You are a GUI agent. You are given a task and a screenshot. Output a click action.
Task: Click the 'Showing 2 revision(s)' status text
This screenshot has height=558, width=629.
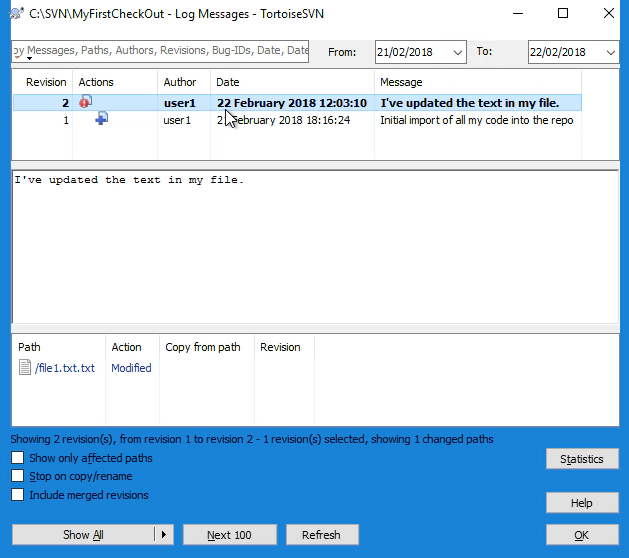click(252, 439)
